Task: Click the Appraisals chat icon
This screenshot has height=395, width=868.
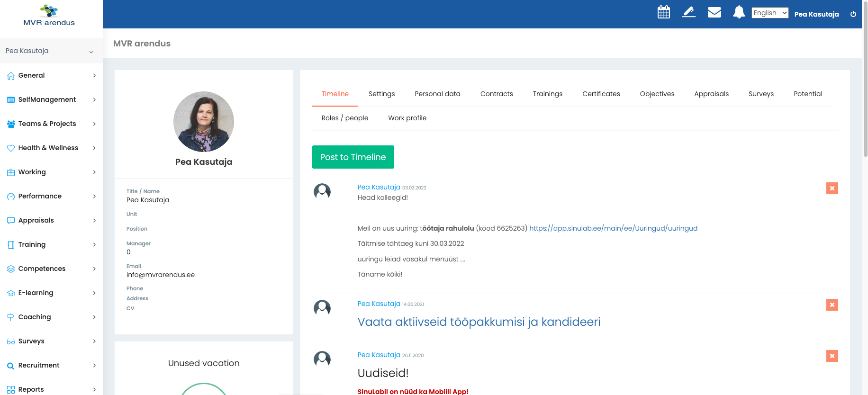Action: [11, 221]
